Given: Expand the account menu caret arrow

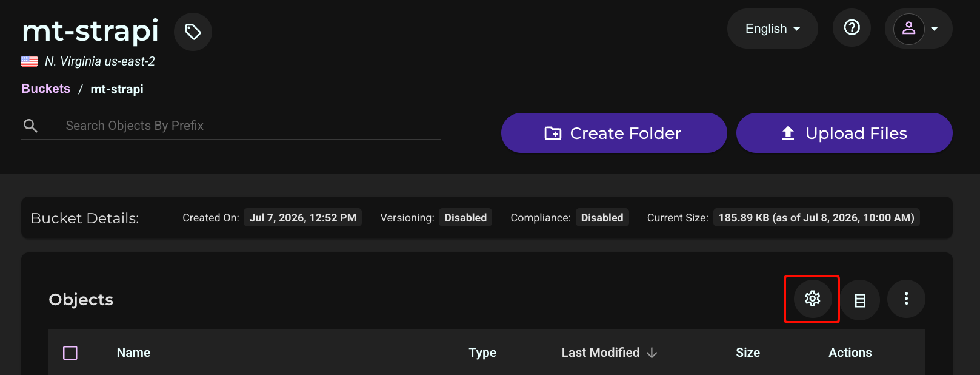Looking at the screenshot, I should pos(935,29).
